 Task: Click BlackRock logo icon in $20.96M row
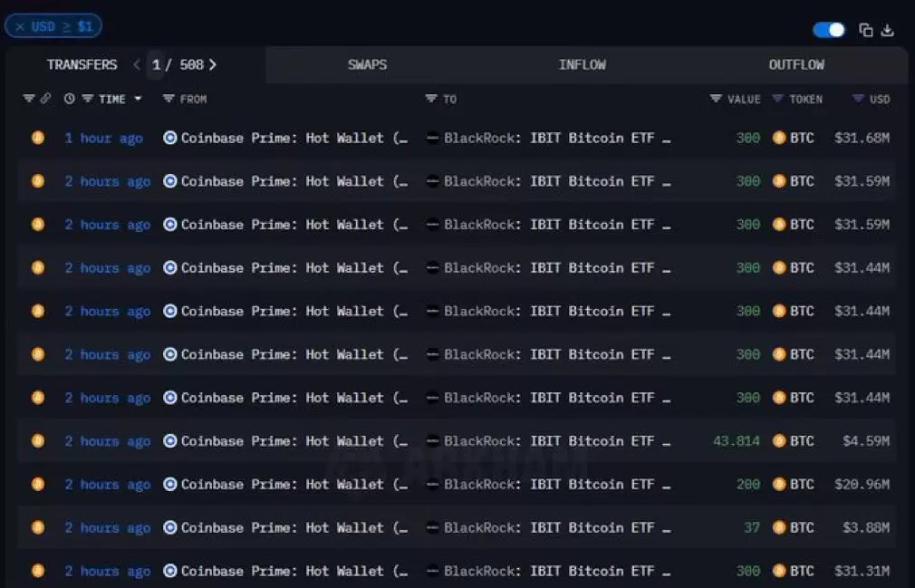(432, 484)
